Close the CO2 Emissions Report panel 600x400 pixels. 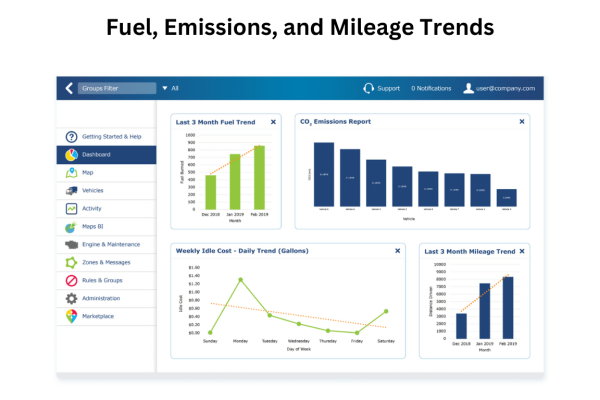pos(521,122)
